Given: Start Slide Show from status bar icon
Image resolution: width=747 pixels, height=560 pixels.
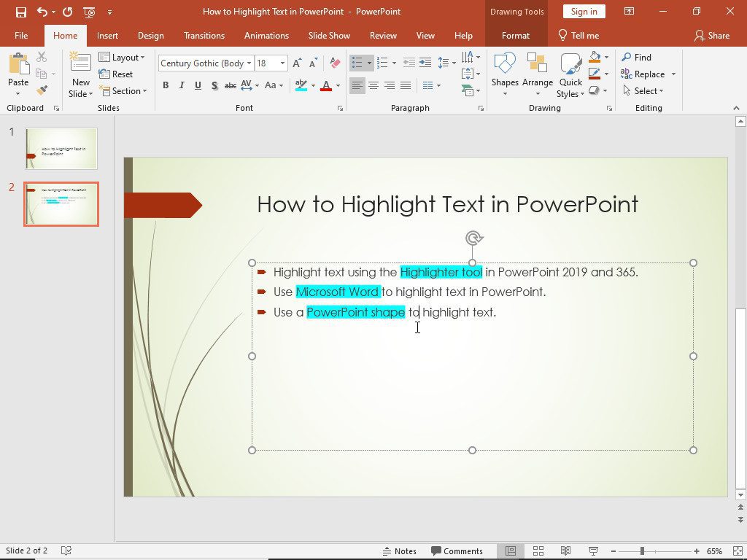Looking at the screenshot, I should 592,551.
